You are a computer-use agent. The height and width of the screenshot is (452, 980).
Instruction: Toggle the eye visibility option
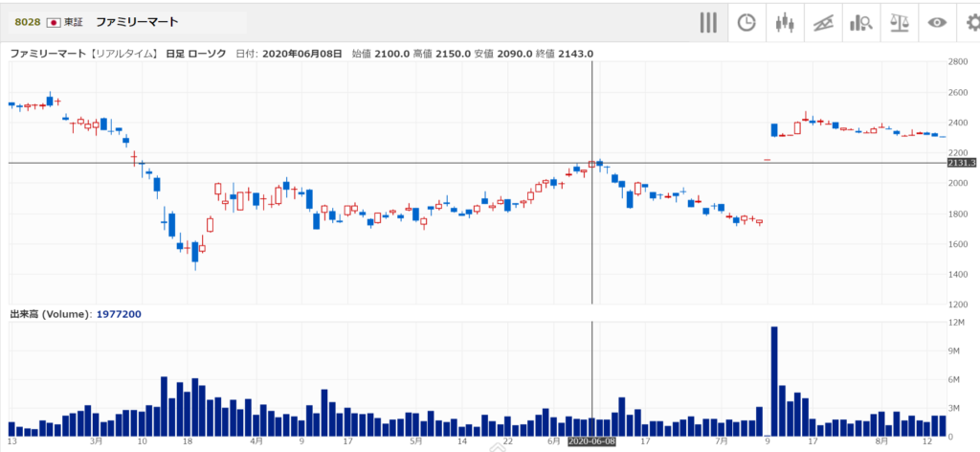click(x=937, y=23)
